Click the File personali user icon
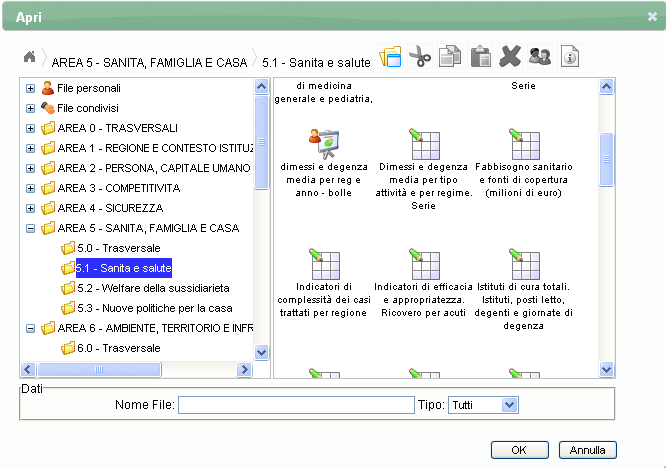666x468 pixels. click(x=48, y=88)
